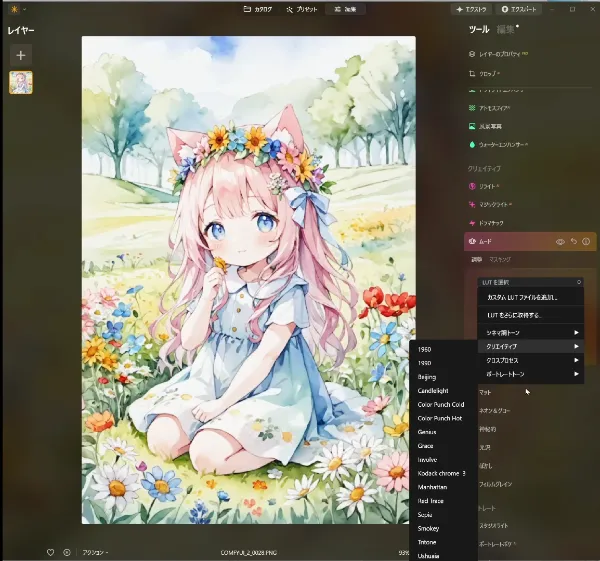Open the 風景写真 (Landscape) tool icon
600x561 pixels.
[x=472, y=126]
